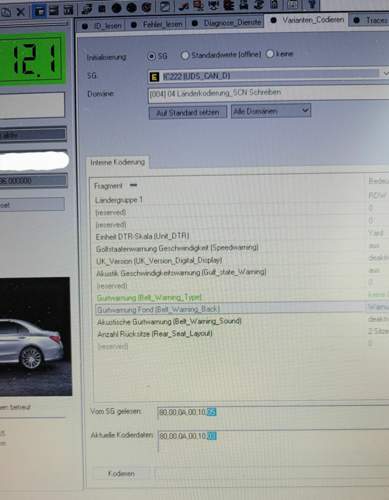Click the Auf Standard setzen button
Viewport: 389px width, 500px height.
pyautogui.click(x=188, y=113)
